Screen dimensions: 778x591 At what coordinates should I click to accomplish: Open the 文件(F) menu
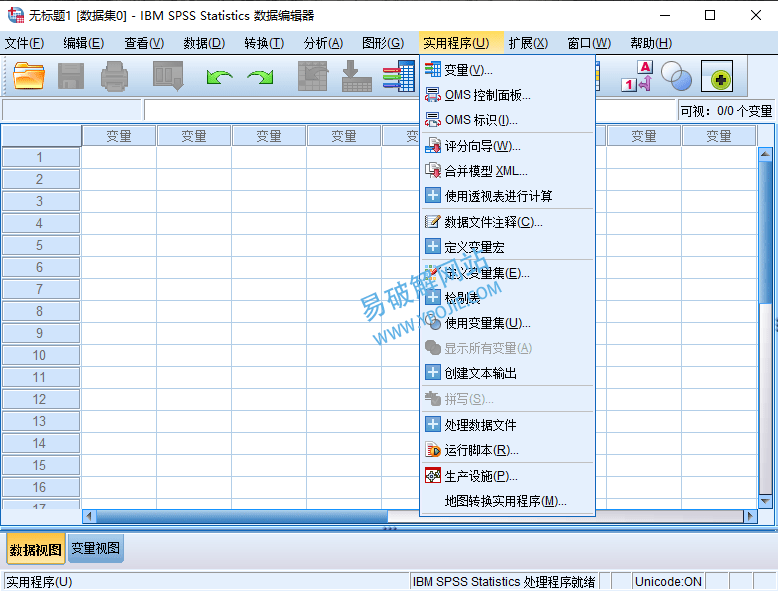pyautogui.click(x=24, y=43)
